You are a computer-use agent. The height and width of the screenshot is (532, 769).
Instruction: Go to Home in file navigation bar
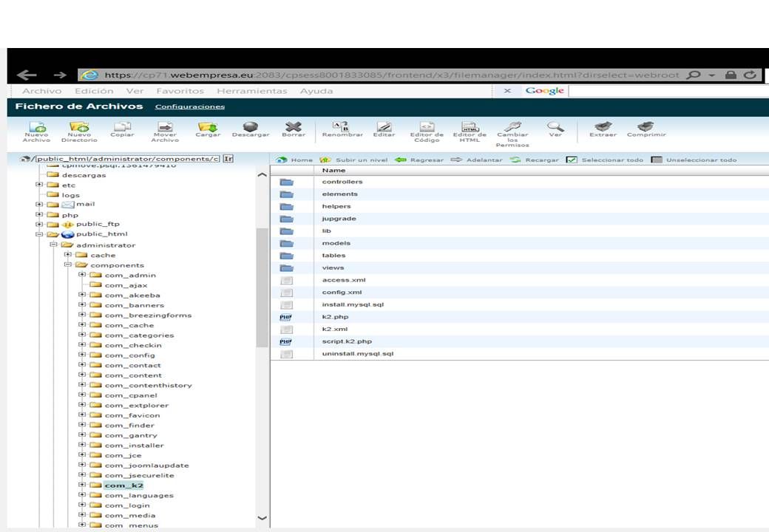pyautogui.click(x=294, y=160)
